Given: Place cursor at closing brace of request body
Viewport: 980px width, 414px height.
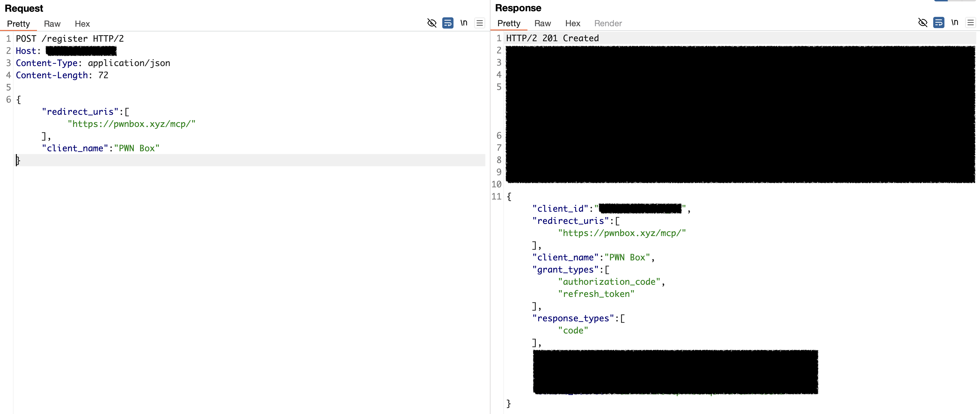Looking at the screenshot, I should 18,160.
